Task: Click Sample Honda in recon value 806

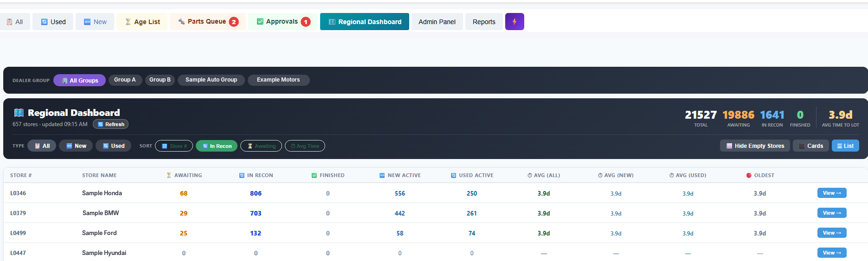Action: click(256, 193)
